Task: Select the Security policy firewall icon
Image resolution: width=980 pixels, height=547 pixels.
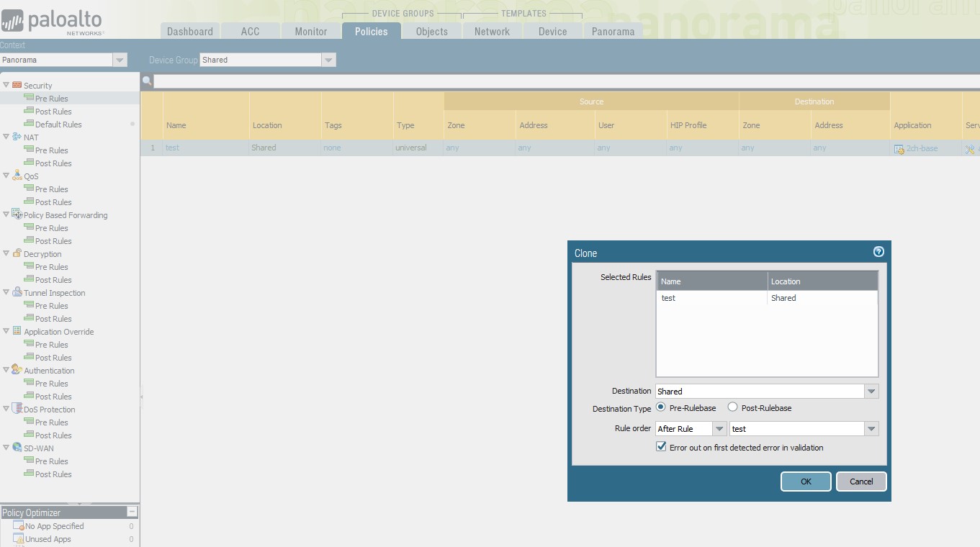Action: point(16,85)
